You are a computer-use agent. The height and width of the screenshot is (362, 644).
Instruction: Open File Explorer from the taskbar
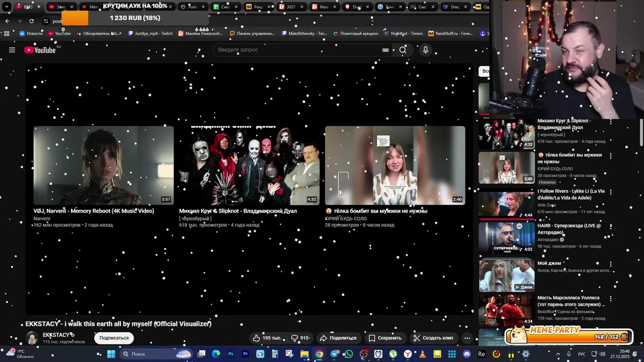click(x=304, y=354)
